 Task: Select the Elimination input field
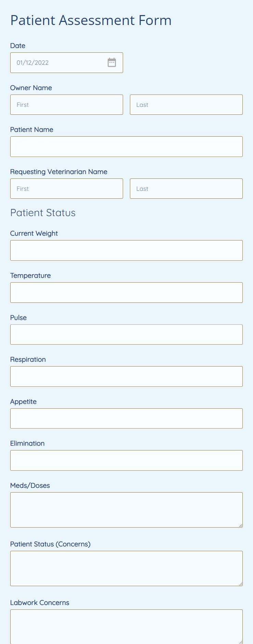tap(126, 460)
